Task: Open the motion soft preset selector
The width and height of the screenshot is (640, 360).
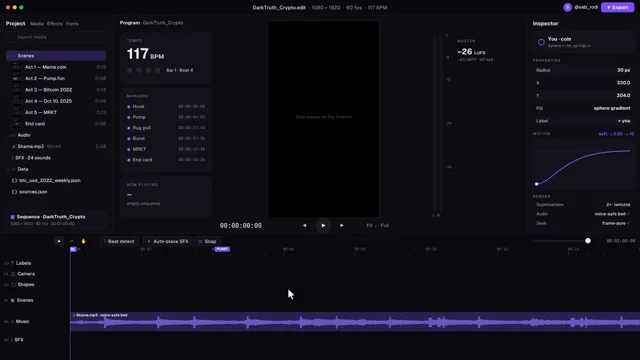Action: coord(616,134)
